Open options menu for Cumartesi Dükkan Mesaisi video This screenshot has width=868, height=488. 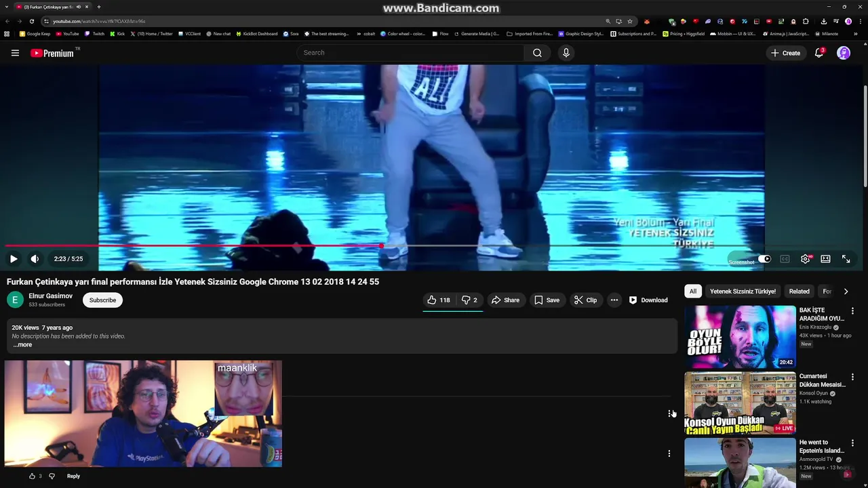coord(852,377)
